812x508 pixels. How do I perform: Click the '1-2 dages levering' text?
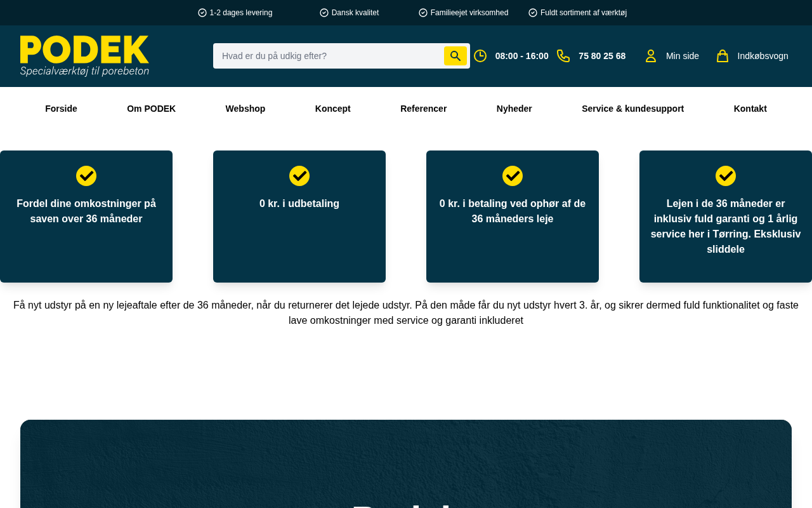pos(241,13)
